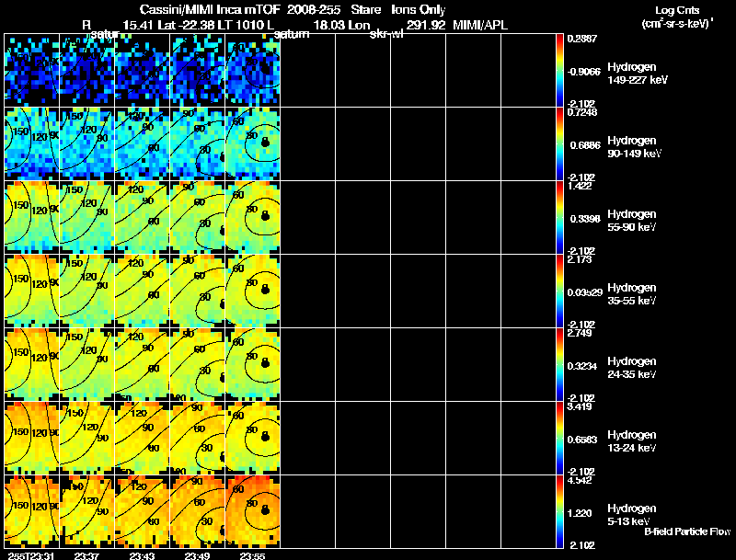Click the Hydrogen 35-55 keV color bar

click(559, 291)
